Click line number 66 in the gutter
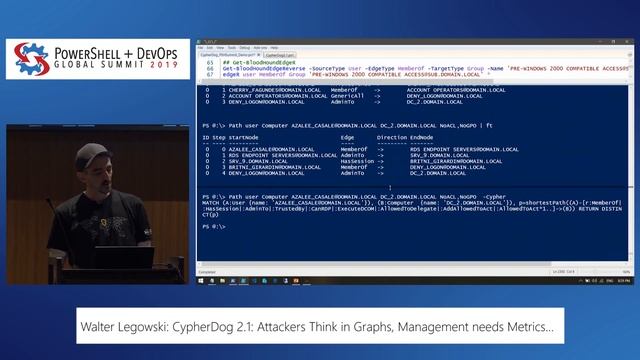Screen dimensions: 640x360 point(210,69)
